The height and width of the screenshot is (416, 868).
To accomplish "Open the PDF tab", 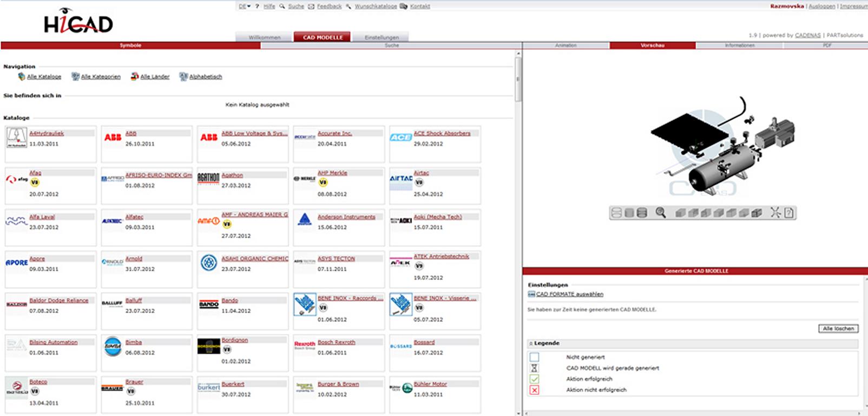I will coord(826,45).
